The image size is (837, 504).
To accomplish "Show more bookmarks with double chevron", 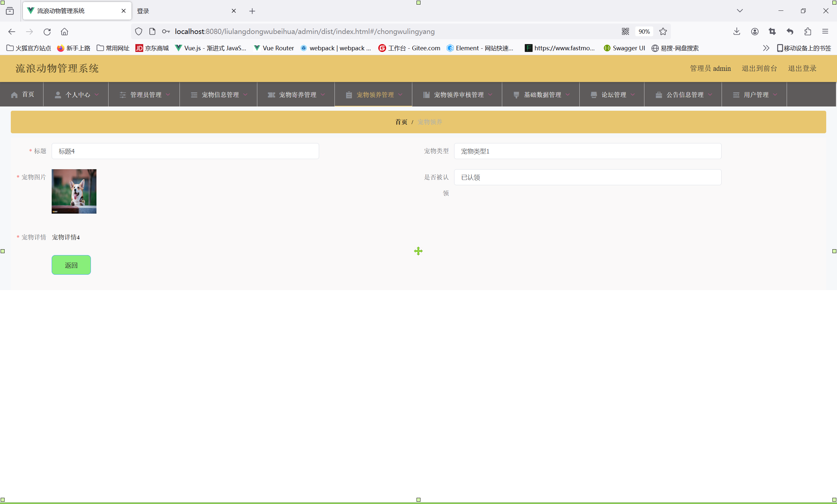I will 766,48.
